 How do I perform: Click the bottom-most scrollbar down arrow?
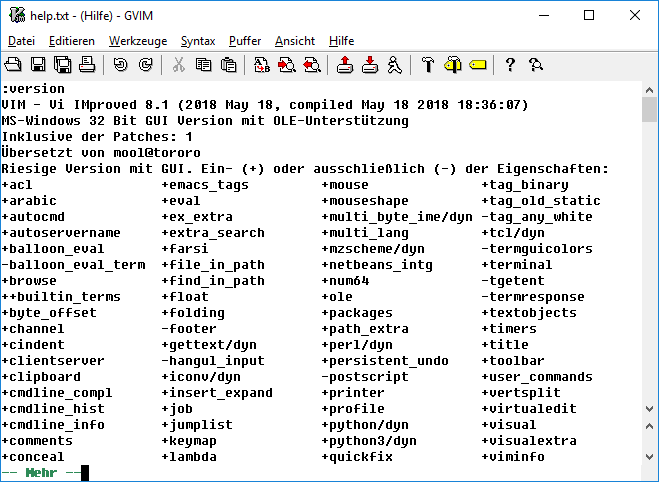(x=649, y=457)
